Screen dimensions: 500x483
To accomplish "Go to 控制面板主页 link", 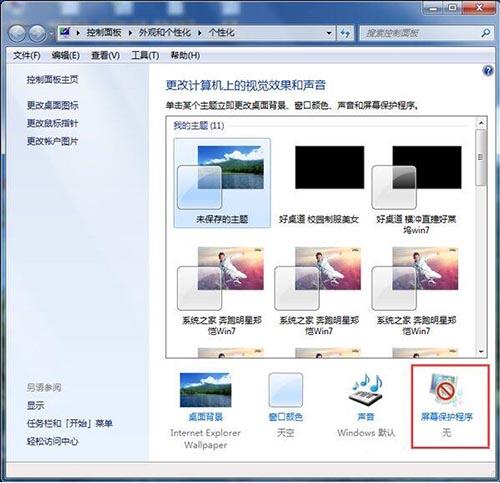I will pos(52,80).
